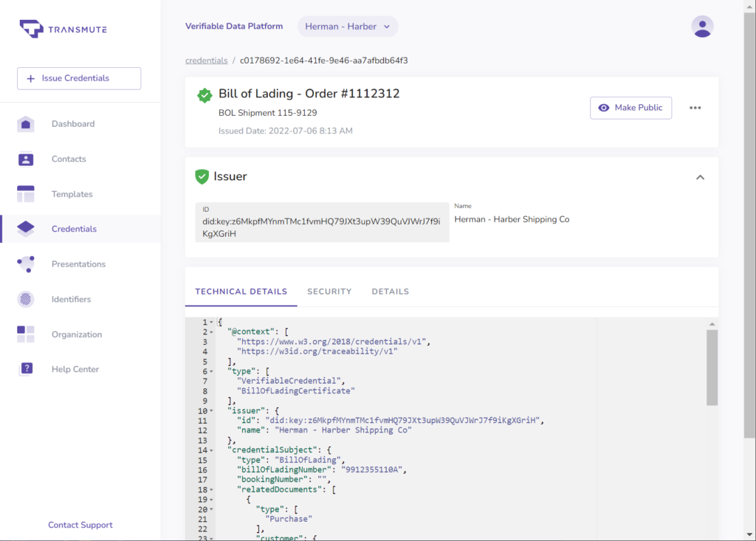Click the green verified badge by Bill of Lading
The image size is (756, 541).
coord(205,95)
